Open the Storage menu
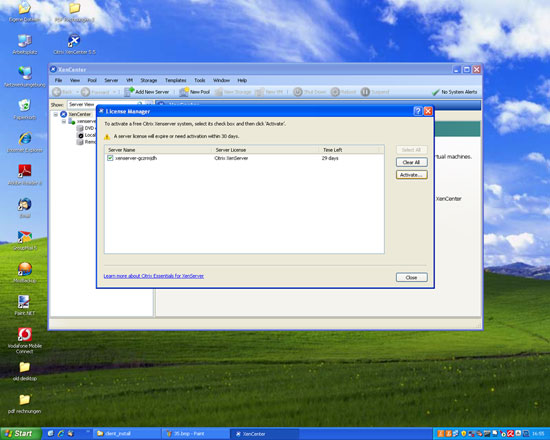The width and height of the screenshot is (550, 440). [x=148, y=80]
